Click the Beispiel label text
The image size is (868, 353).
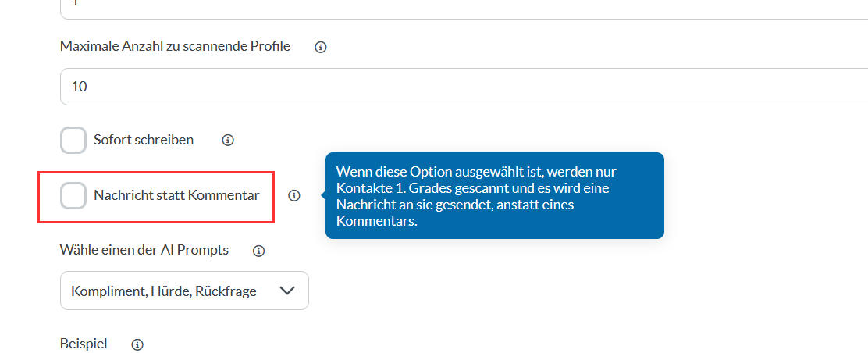pyautogui.click(x=84, y=344)
